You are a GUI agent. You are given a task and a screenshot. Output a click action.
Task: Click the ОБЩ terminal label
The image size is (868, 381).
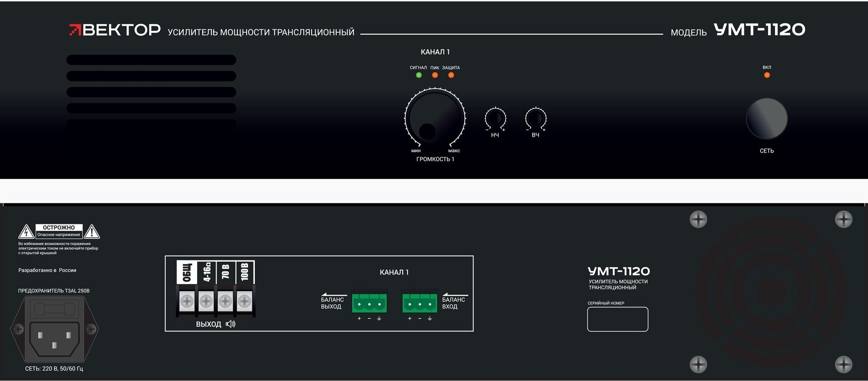[187, 273]
